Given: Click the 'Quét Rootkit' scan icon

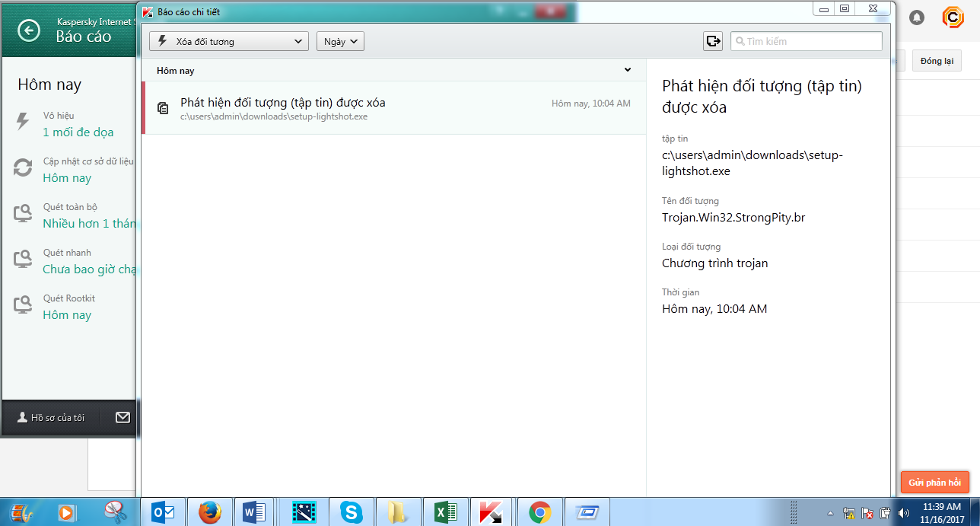Looking at the screenshot, I should click(23, 304).
